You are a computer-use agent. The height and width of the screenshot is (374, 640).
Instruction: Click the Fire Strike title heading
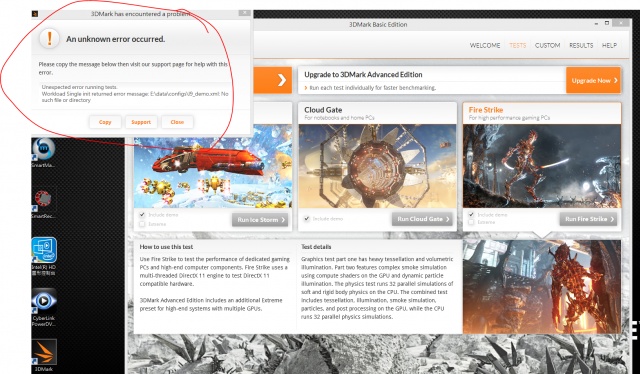click(x=486, y=110)
